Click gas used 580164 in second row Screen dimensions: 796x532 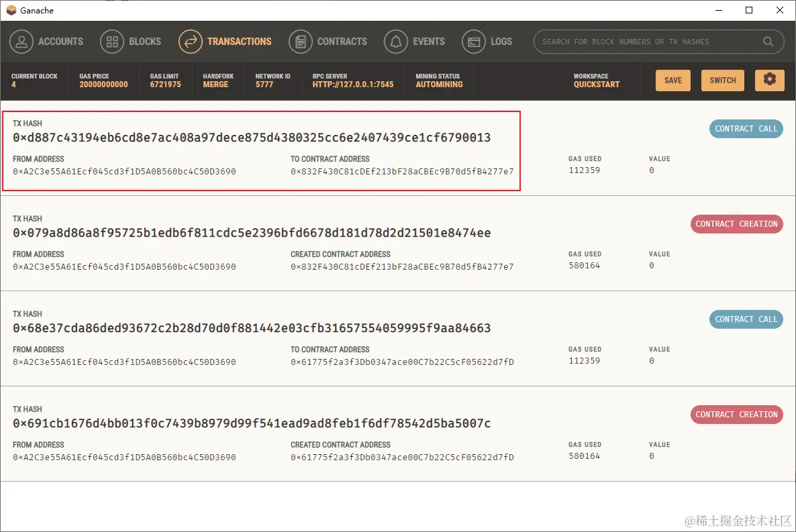coord(585,266)
